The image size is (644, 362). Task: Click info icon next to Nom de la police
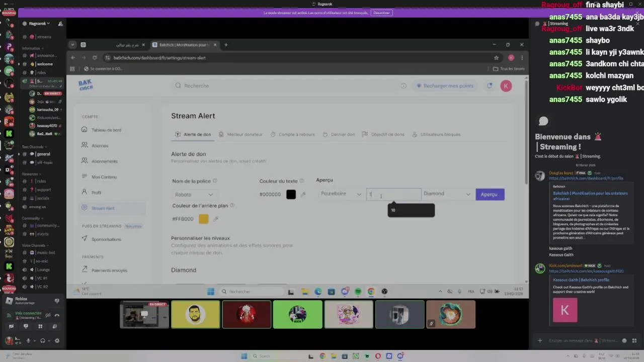[215, 181]
